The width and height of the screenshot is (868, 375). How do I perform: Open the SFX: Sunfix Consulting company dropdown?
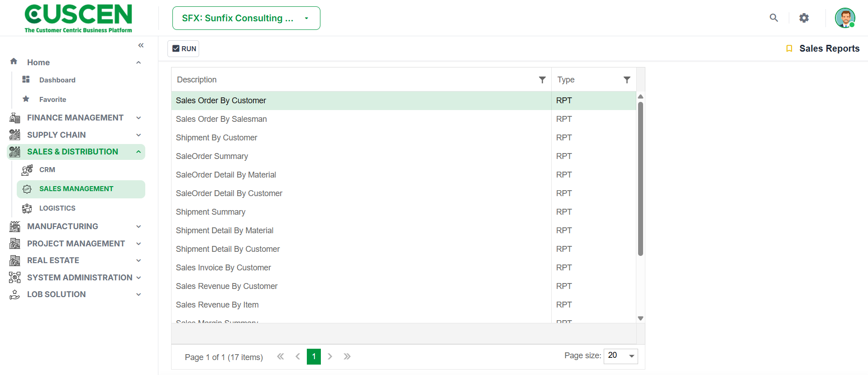[246, 18]
